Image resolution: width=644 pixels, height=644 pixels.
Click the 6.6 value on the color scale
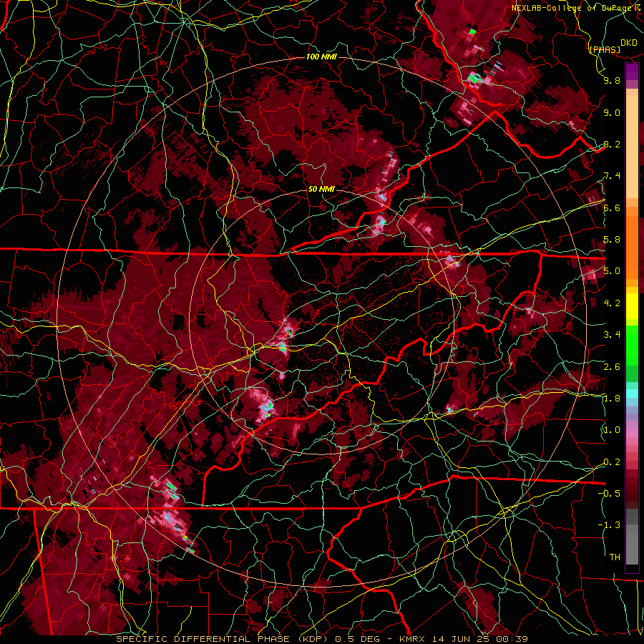coord(612,208)
